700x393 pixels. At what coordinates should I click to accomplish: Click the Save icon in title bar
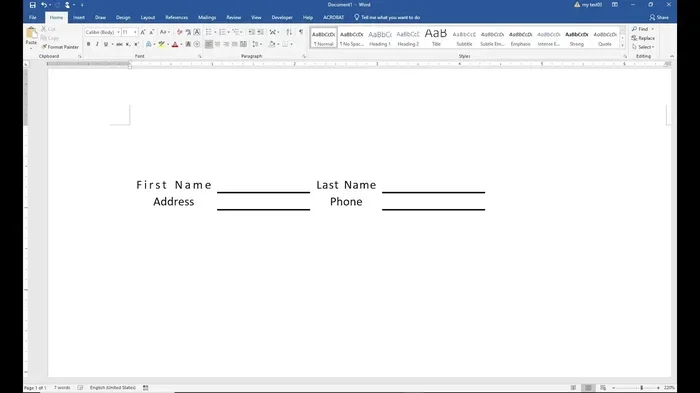pos(33,5)
